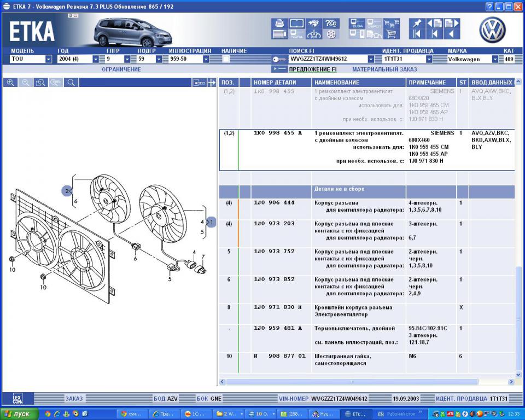This screenshot has width=525, height=420.
Task: Select the МАТЕРИАЛЬНЫЙ ЗАКАЗ tab
Action: coord(384,69)
